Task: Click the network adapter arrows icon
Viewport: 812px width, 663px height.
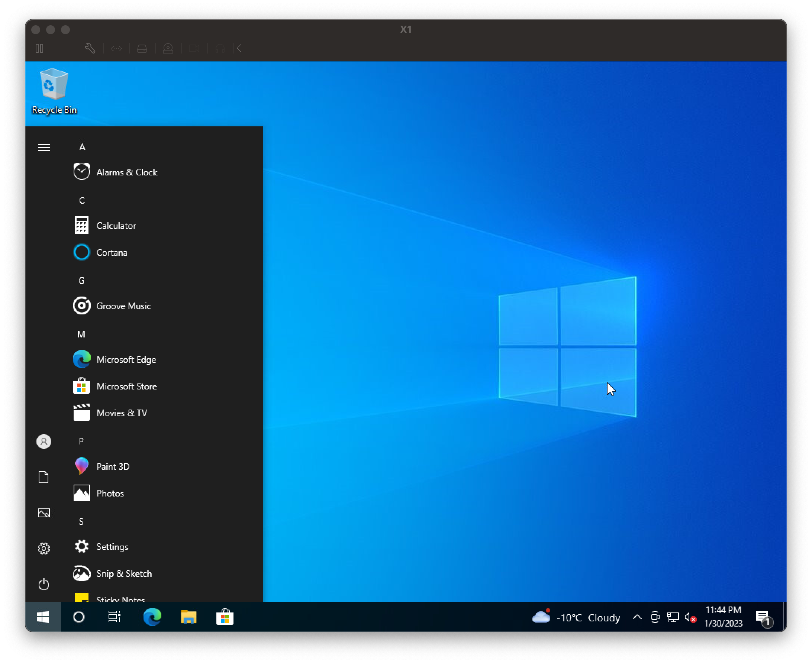Action: [x=116, y=49]
